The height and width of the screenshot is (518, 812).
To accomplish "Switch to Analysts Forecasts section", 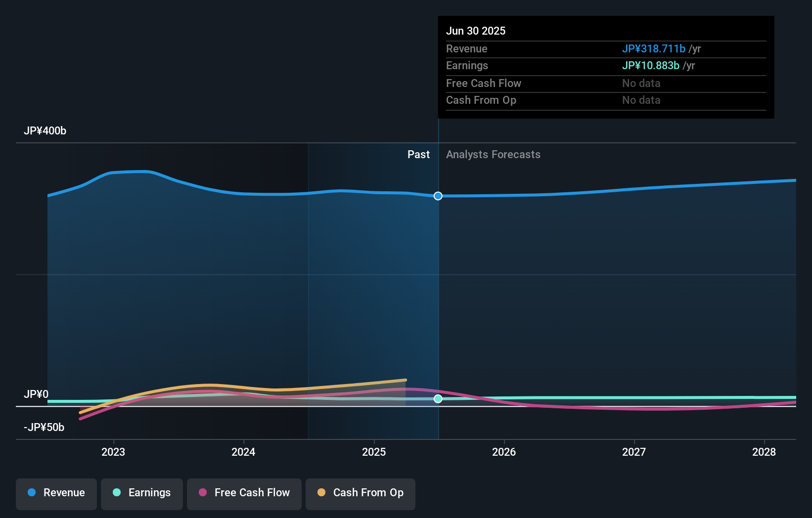I will [493, 154].
